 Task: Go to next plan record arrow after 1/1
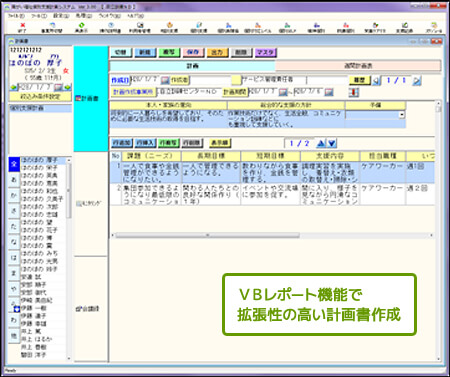[417, 80]
